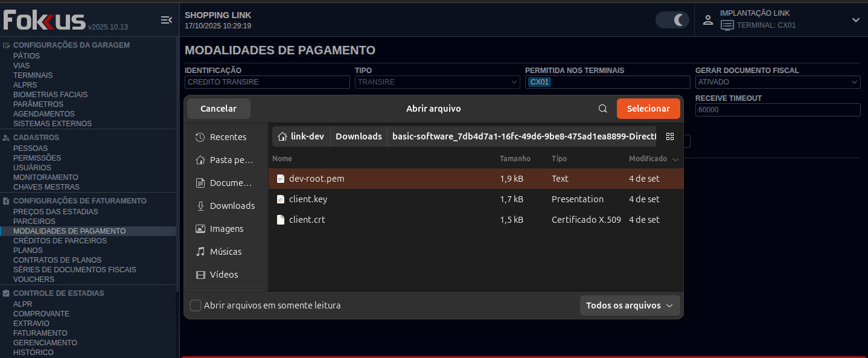The image size is (868, 358).
Task: Click the user profile icon
Action: tap(708, 20)
